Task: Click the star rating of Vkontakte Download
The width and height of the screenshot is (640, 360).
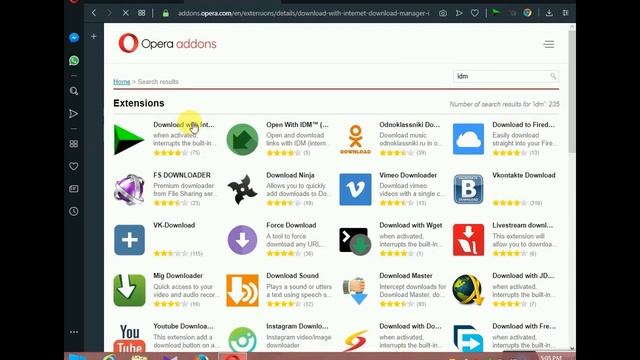Action: [509, 203]
